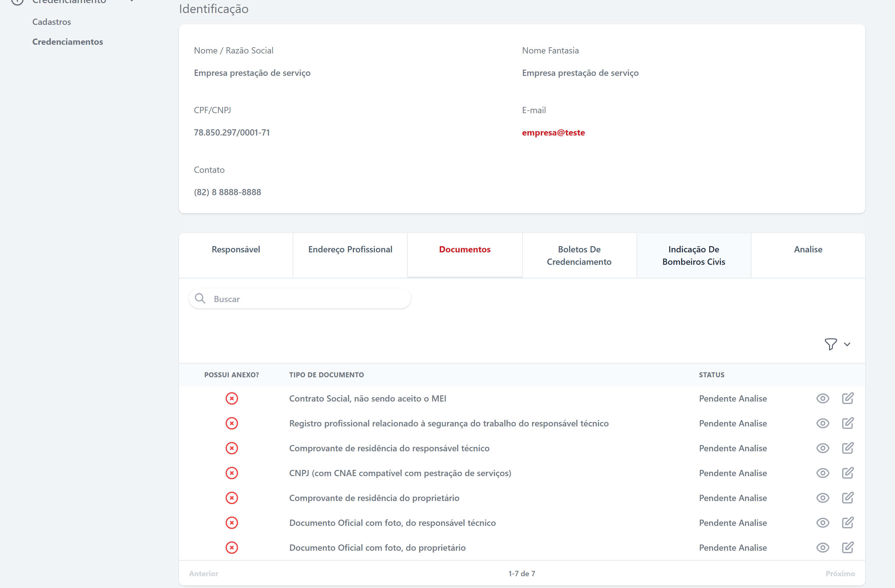Click the search magnifier icon
Viewport: 895px width, 588px height.
pos(200,299)
